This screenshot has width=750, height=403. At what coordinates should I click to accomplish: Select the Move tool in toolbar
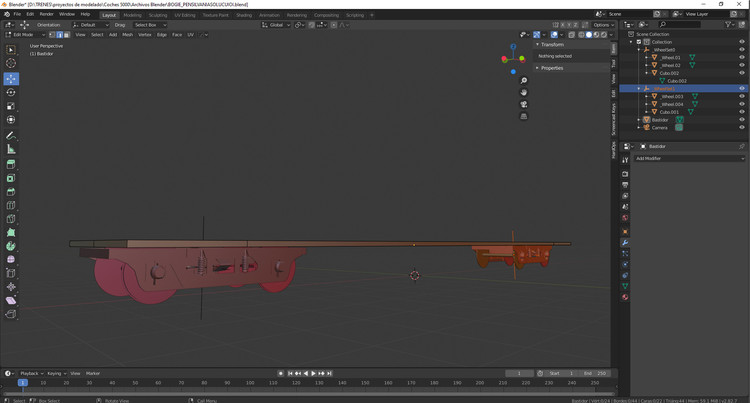pos(11,78)
